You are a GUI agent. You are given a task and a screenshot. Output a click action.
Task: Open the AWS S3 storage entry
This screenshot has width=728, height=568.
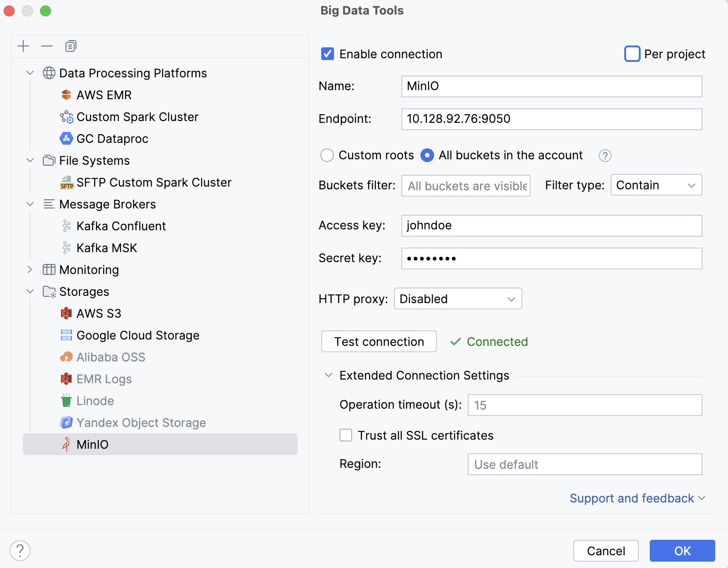(66, 313)
